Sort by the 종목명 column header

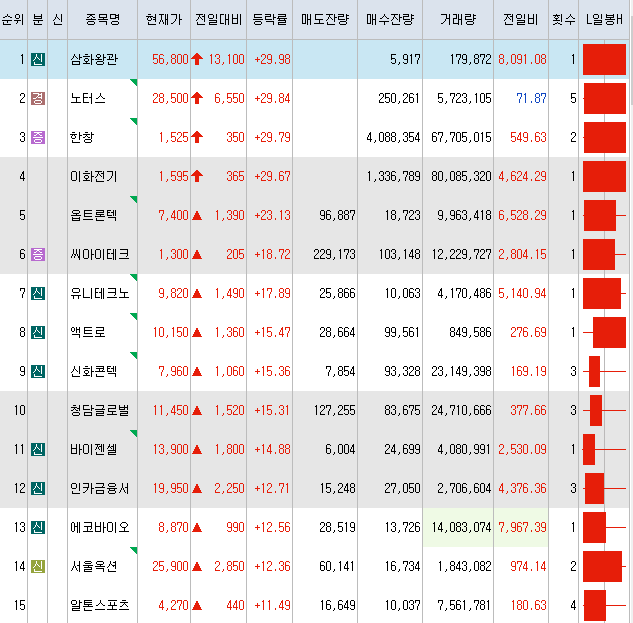(x=103, y=19)
